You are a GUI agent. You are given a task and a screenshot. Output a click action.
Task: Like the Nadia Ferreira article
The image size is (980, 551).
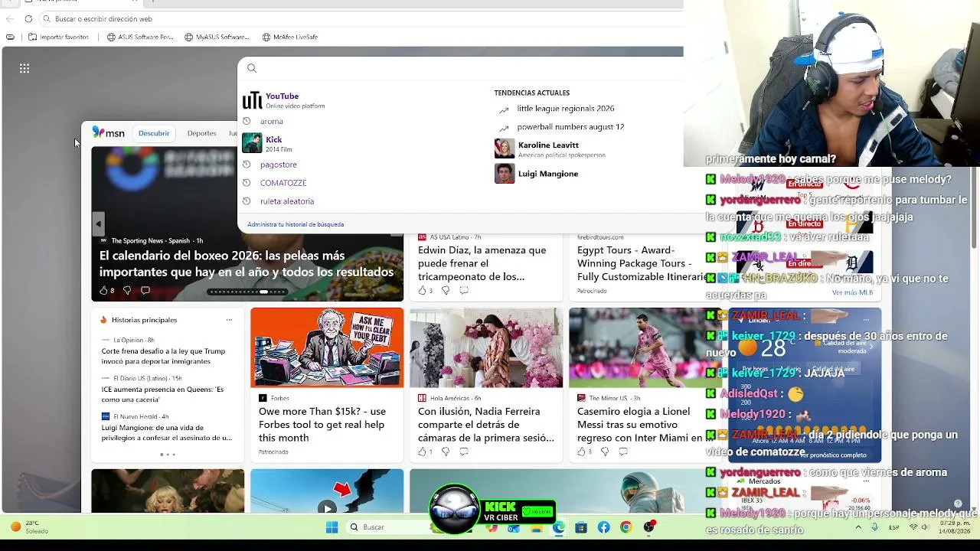coord(422,452)
